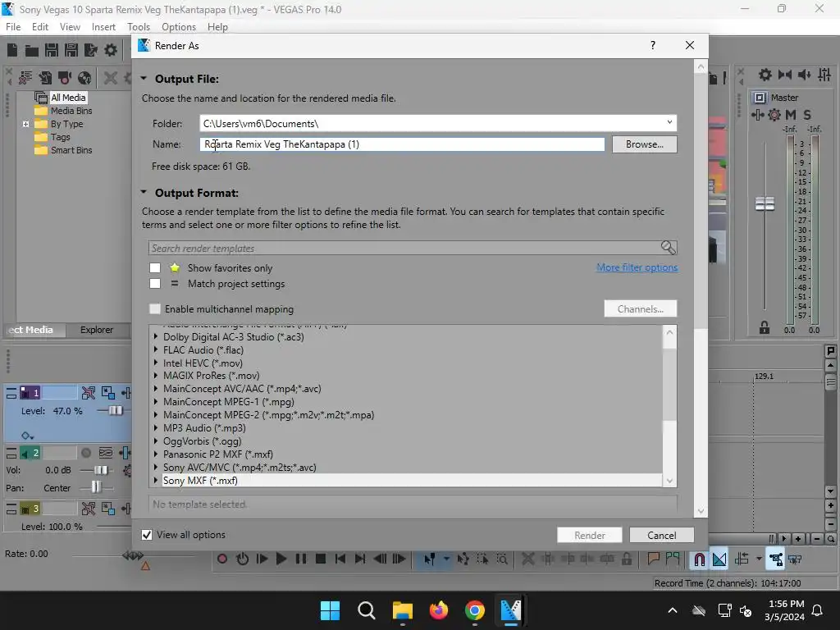Click the Master volume fader
Image resolution: width=840 pixels, height=630 pixels.
tap(765, 203)
